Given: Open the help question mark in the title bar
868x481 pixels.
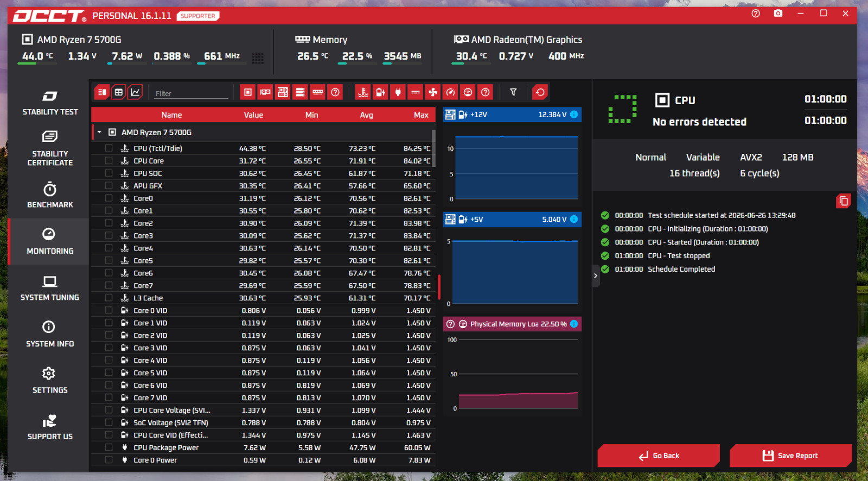Looking at the screenshot, I should pyautogui.click(x=756, y=14).
